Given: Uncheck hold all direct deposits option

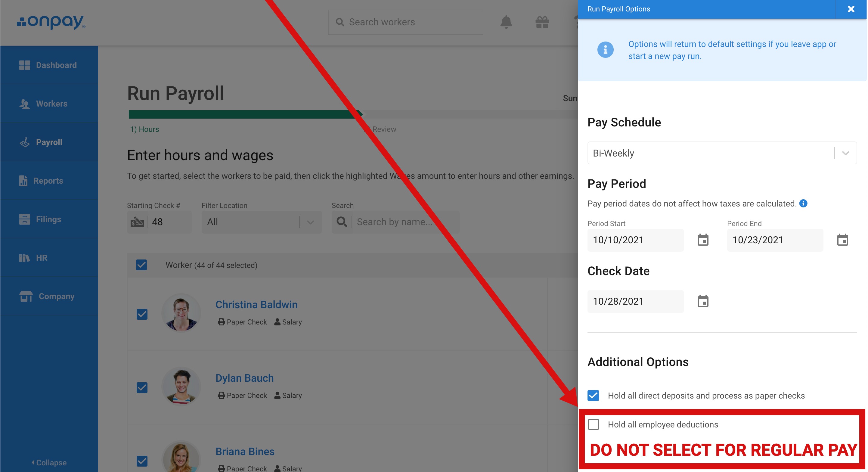Looking at the screenshot, I should pyautogui.click(x=593, y=396).
